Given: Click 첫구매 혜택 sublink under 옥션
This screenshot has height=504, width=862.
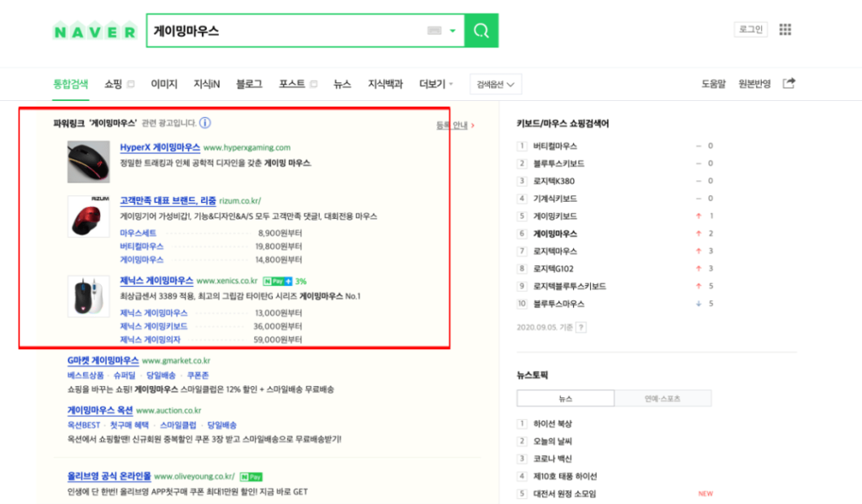Looking at the screenshot, I should (x=129, y=426).
